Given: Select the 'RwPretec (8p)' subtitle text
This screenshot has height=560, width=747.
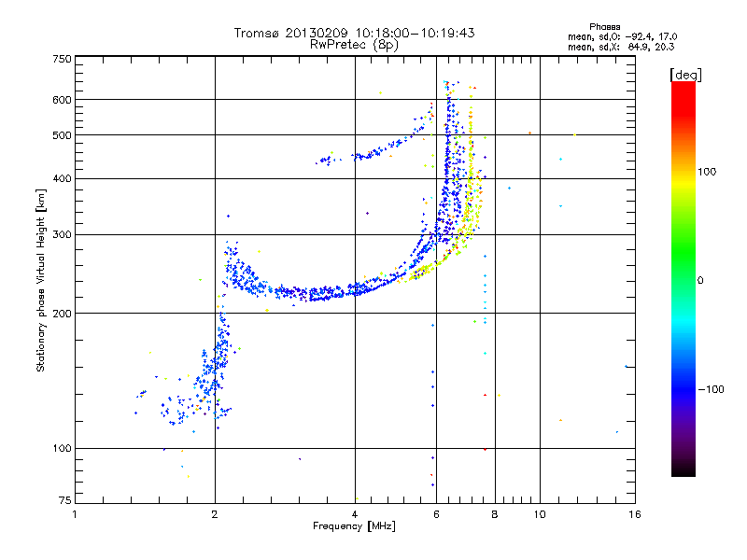Looking at the screenshot, I should click(354, 45).
